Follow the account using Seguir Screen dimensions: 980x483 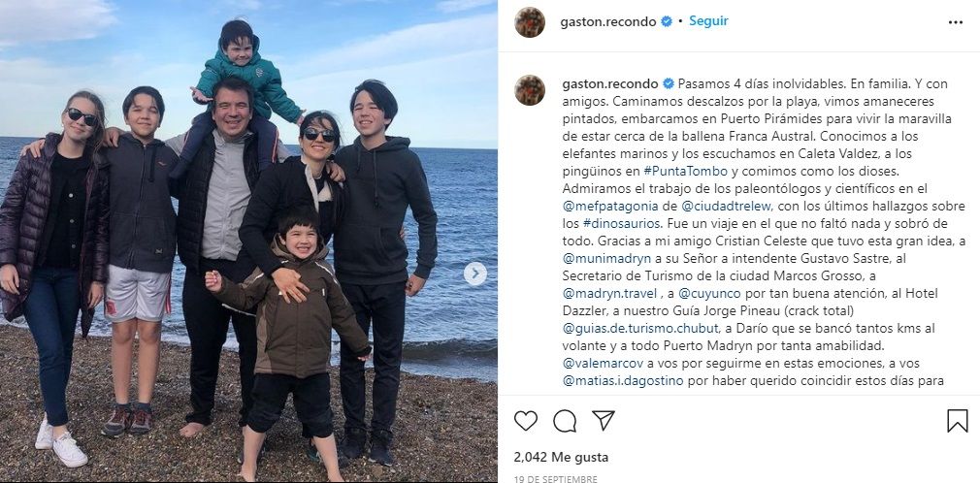coord(708,21)
